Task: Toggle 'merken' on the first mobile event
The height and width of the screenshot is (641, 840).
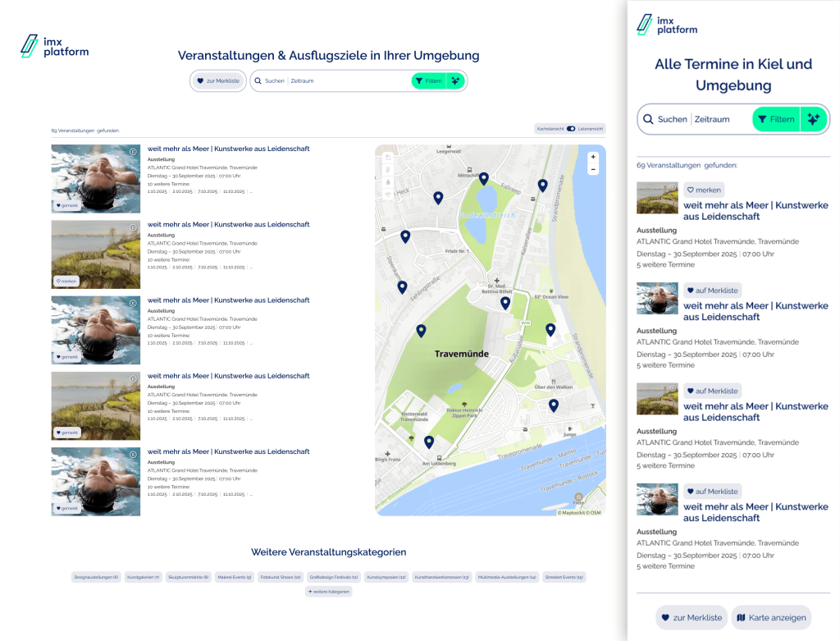Action: pos(704,190)
